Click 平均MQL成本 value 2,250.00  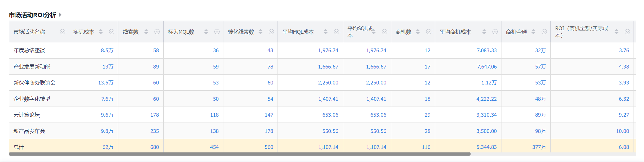328,83
